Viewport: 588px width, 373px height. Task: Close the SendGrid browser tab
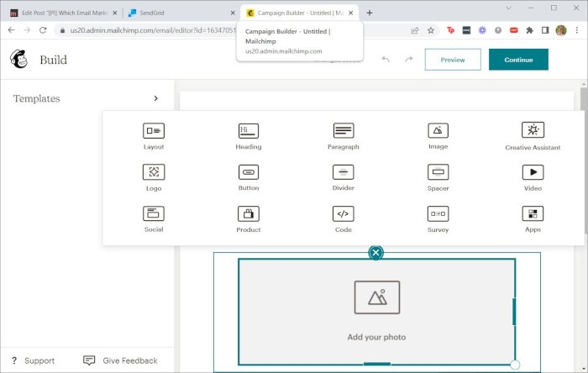[x=233, y=13]
